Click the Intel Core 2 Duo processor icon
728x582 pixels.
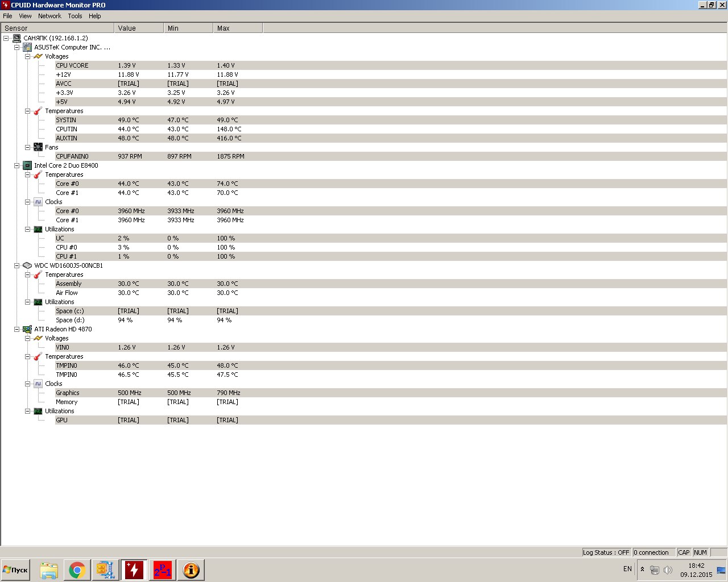(x=27, y=165)
